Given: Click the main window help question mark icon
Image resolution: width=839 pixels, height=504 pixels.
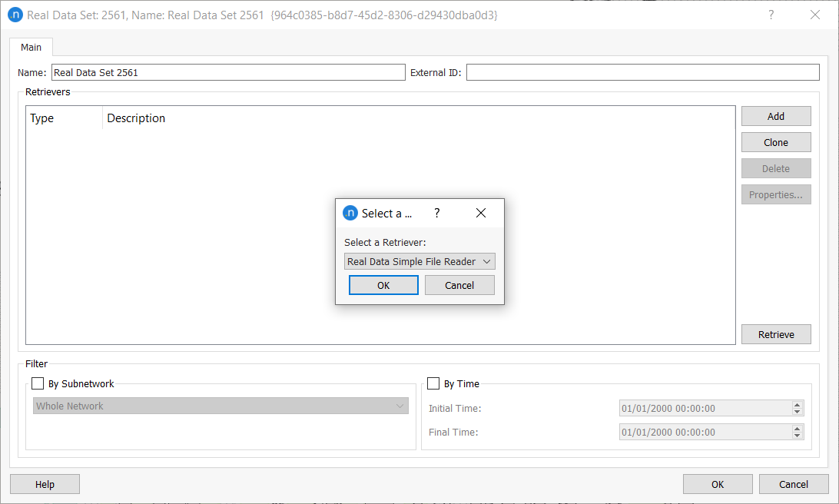Looking at the screenshot, I should [x=771, y=15].
